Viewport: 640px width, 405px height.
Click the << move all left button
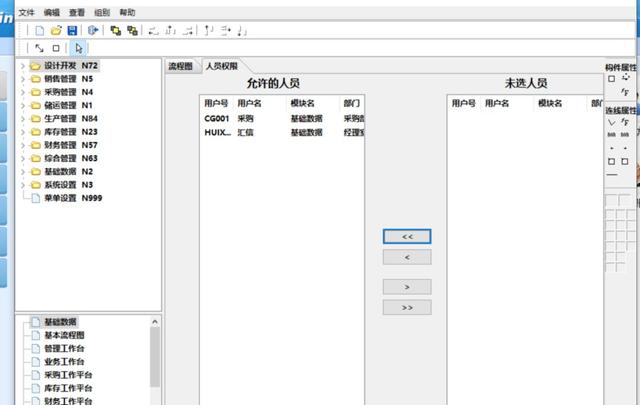click(407, 236)
